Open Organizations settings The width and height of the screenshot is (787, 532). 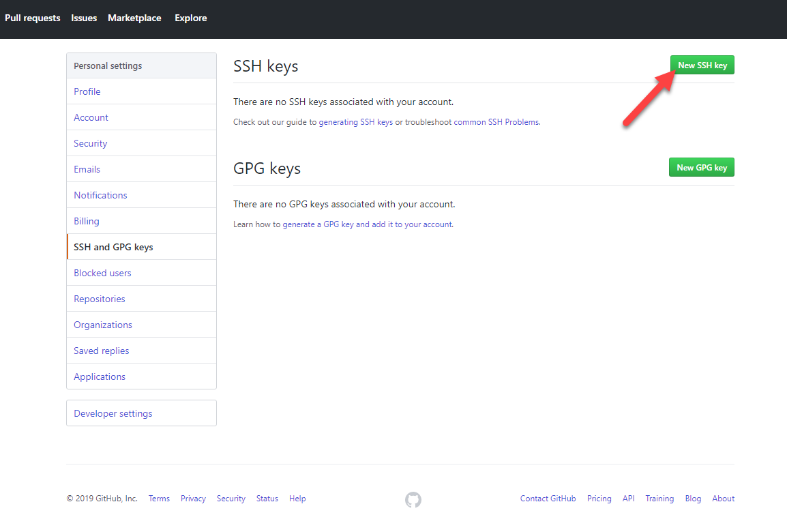tap(142, 325)
